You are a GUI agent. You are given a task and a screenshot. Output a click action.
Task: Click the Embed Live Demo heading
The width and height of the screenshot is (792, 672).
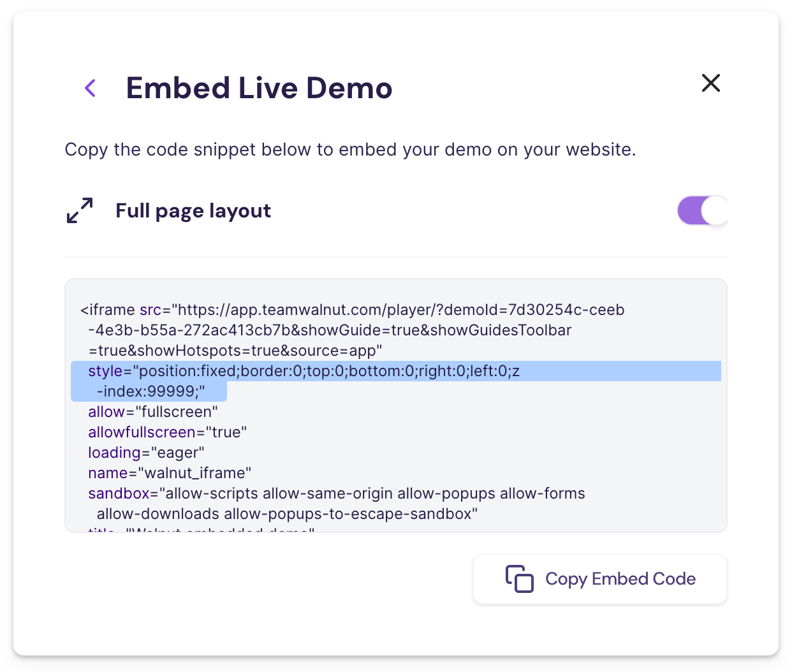coord(259,88)
